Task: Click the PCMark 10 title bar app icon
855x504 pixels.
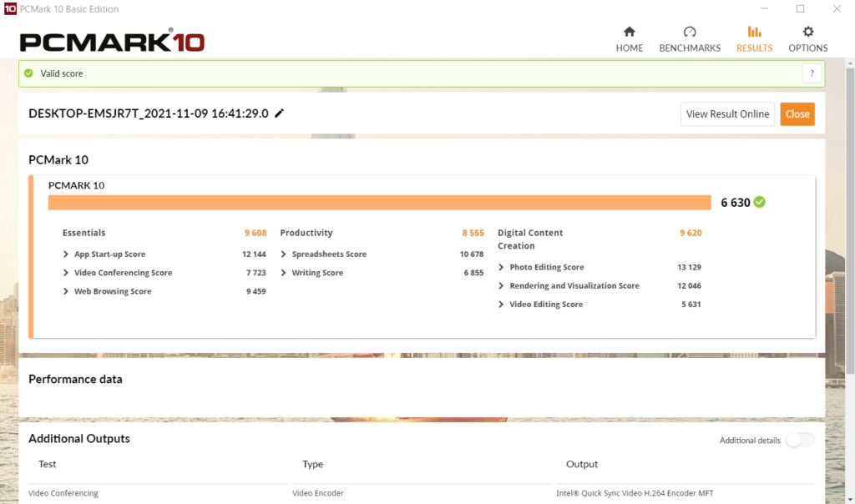Action: 10,8
